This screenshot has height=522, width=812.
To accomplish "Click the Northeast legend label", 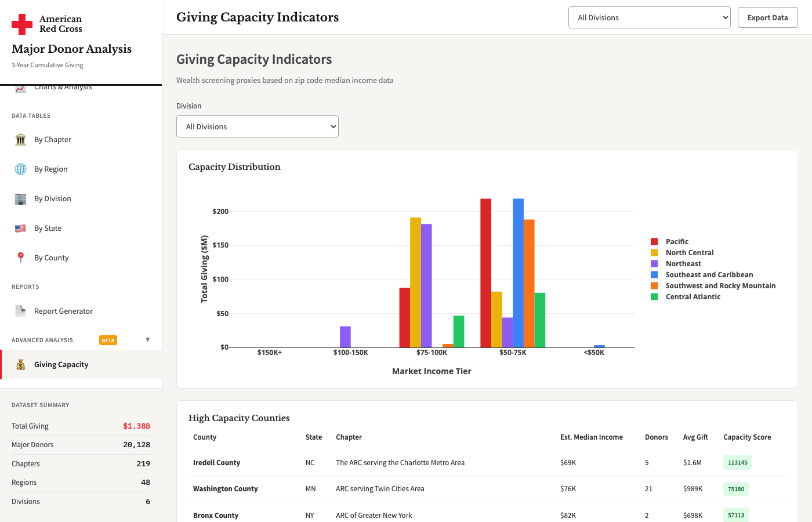I will [683, 264].
